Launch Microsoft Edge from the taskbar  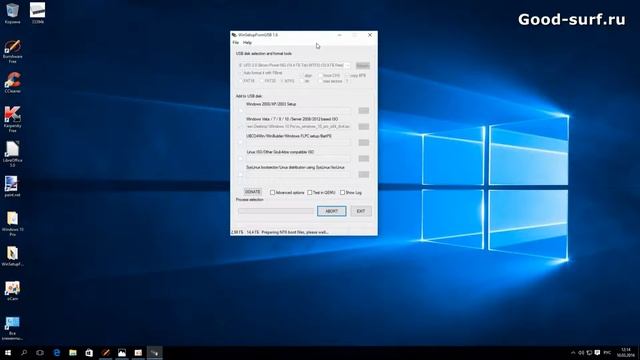pyautogui.click(x=56, y=353)
